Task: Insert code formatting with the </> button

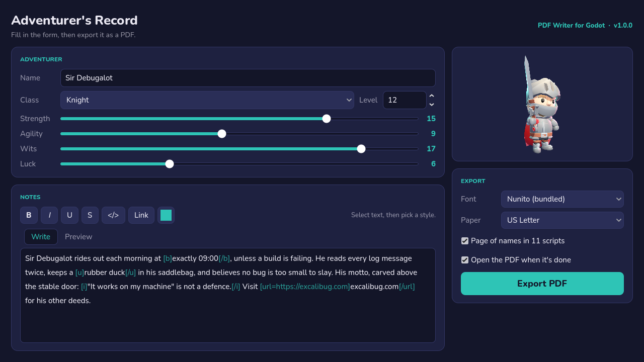Action: pyautogui.click(x=113, y=215)
